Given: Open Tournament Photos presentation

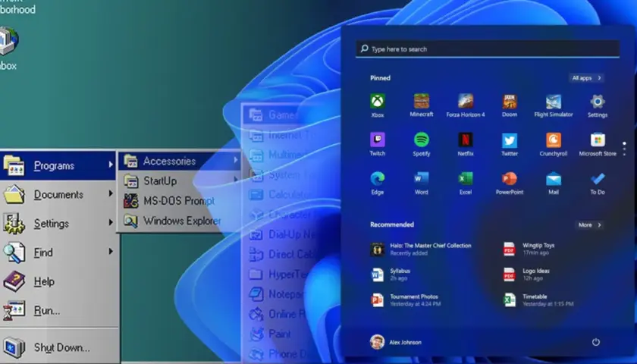Looking at the screenshot, I should click(406, 300).
